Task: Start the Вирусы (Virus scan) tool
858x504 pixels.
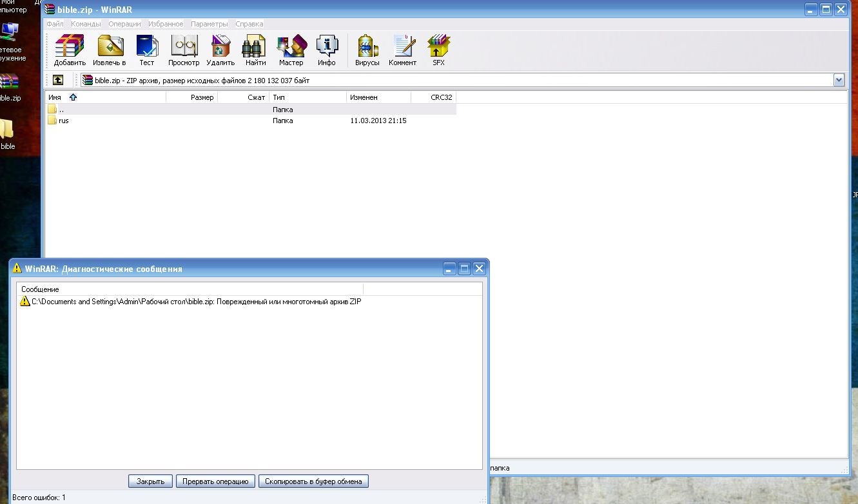Action: click(x=367, y=50)
